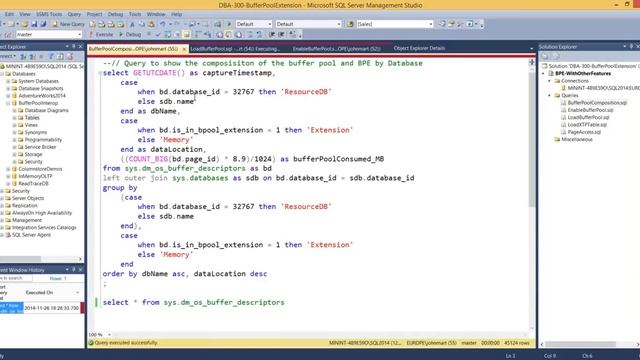Expand the Tables folder node
This screenshot has width=640, height=360.
click(x=14, y=118)
